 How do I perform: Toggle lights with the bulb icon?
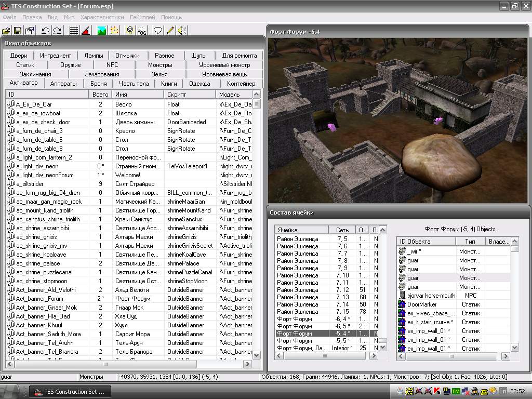130,31
